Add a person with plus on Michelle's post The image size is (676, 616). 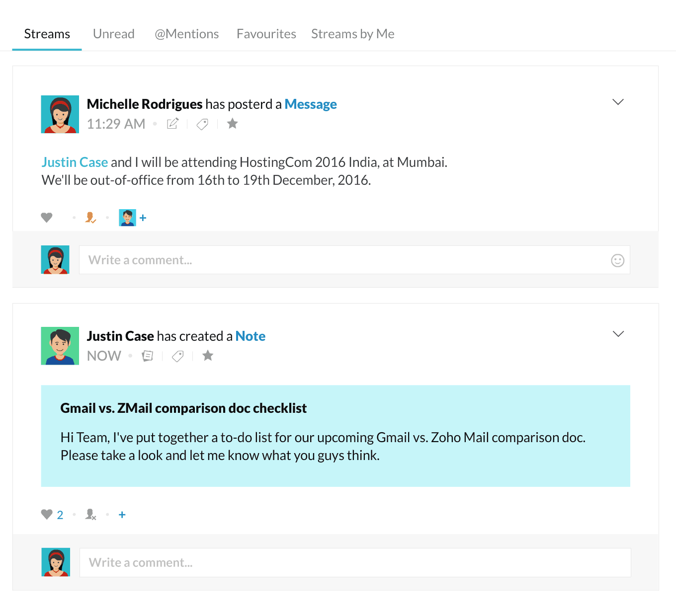tap(143, 218)
